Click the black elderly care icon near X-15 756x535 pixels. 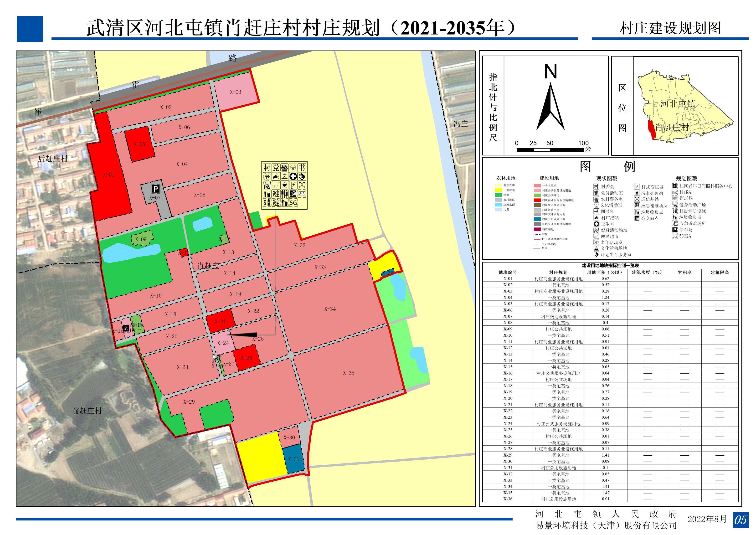126,328
